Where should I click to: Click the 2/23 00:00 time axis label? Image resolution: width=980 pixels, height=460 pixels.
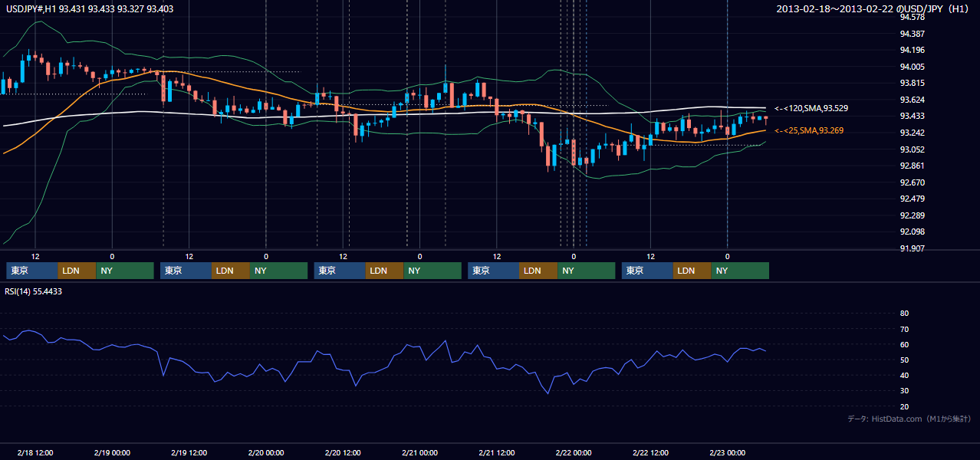pyautogui.click(x=727, y=452)
